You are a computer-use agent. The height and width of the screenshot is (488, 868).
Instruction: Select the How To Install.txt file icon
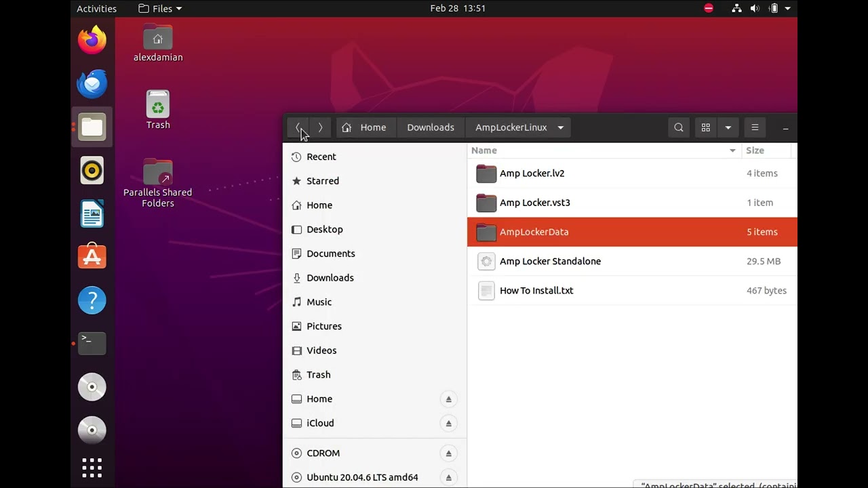point(486,290)
